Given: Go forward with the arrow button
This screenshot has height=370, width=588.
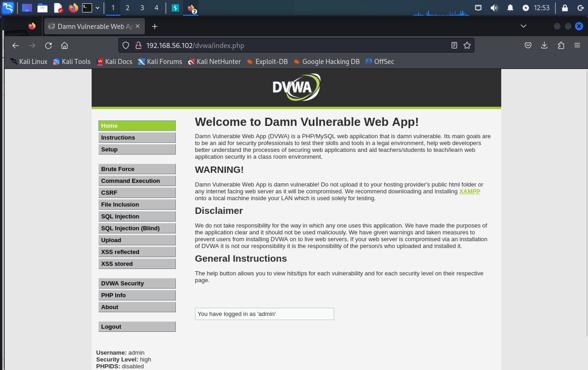Looking at the screenshot, I should [x=32, y=46].
